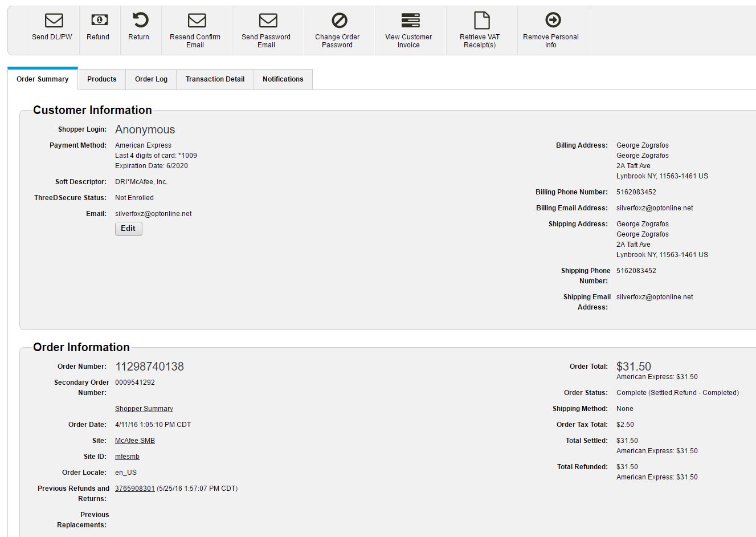Go to the Transaction Detail tab

pyautogui.click(x=215, y=79)
